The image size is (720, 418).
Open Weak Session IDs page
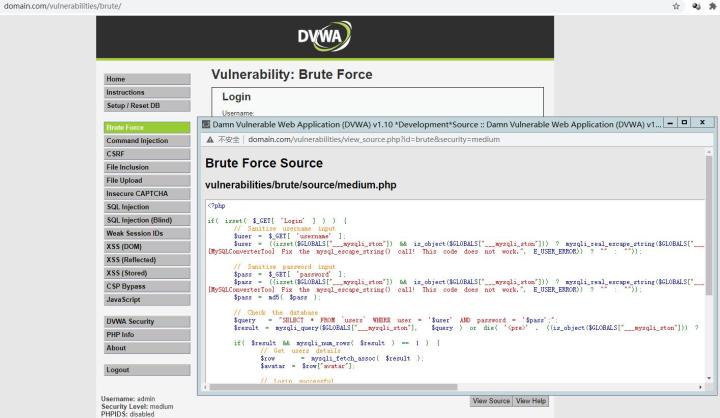click(147, 233)
